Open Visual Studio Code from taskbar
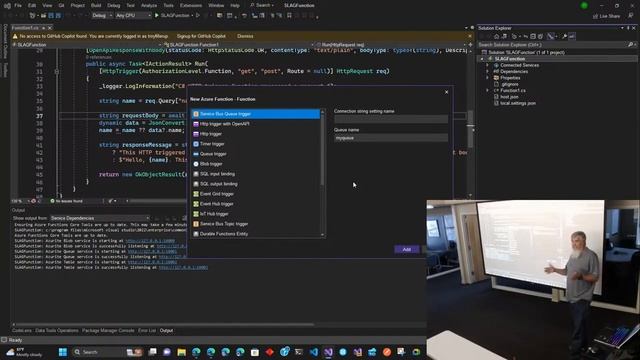This screenshot has width=640, height=360. point(313,352)
